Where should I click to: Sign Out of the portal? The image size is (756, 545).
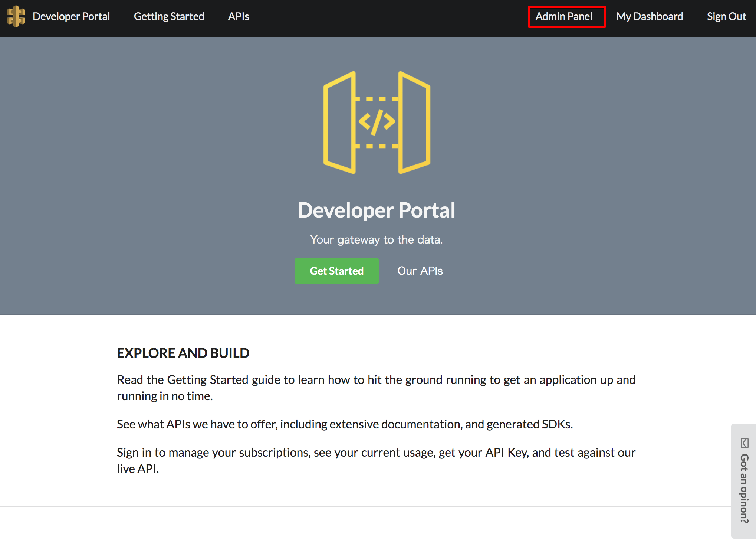point(726,16)
